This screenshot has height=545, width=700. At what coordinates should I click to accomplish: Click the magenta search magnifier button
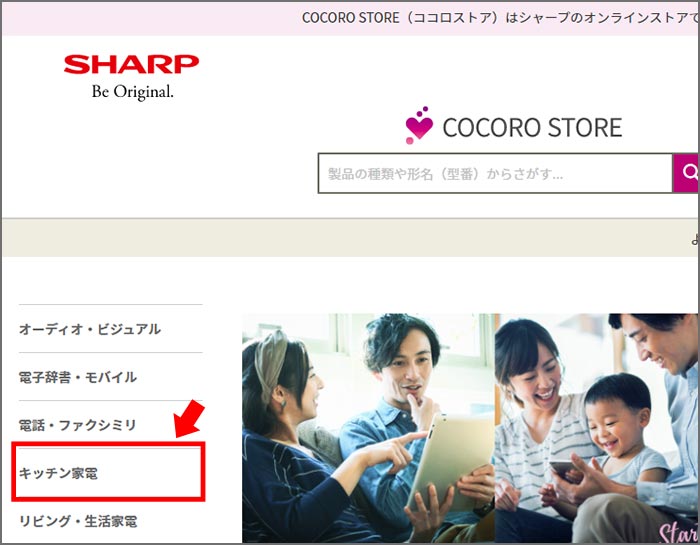(686, 173)
